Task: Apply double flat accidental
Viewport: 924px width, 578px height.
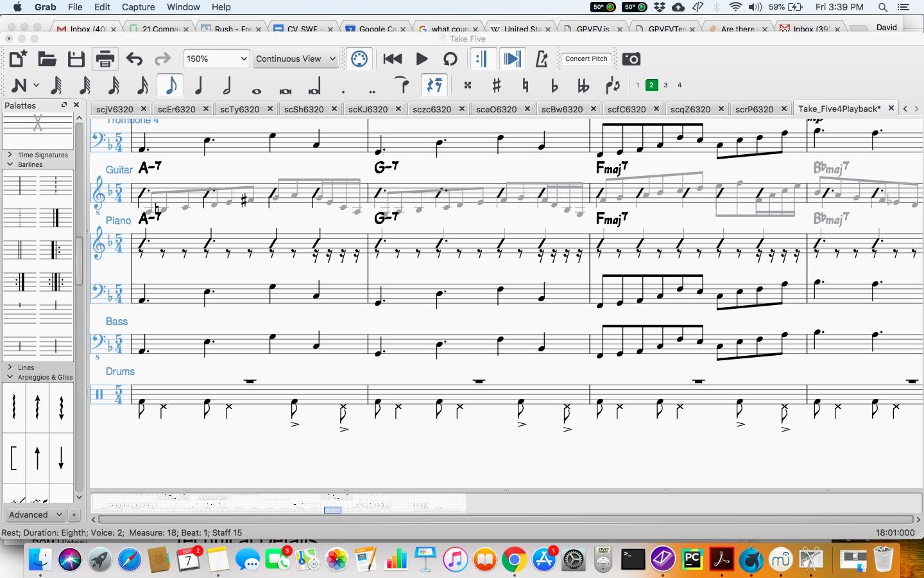Action: [x=583, y=85]
